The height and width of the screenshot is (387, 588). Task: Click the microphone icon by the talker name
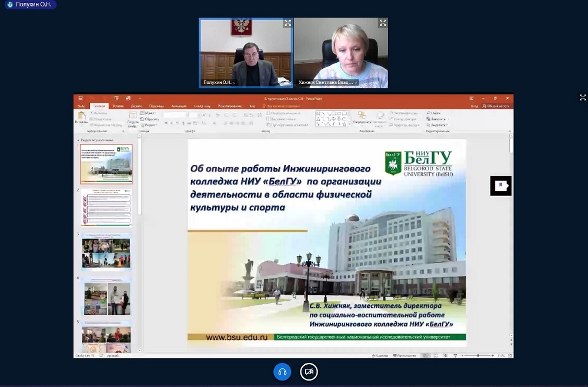[x=10, y=4]
